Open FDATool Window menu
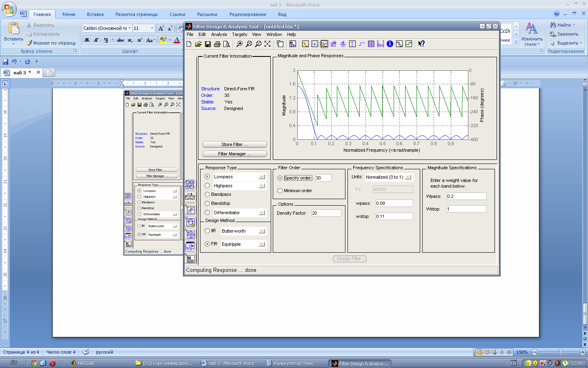This screenshot has height=368, width=588. [x=274, y=34]
